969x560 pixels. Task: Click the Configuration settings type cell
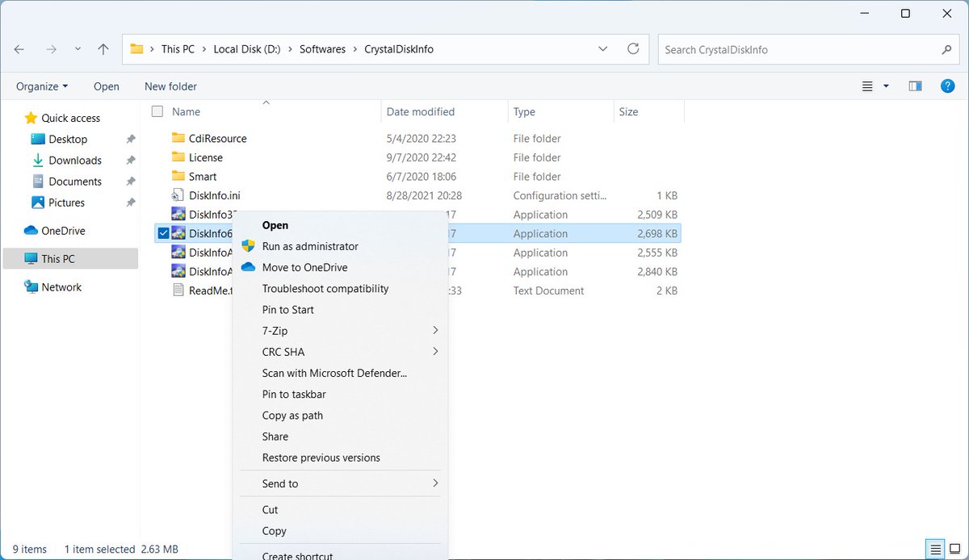560,195
